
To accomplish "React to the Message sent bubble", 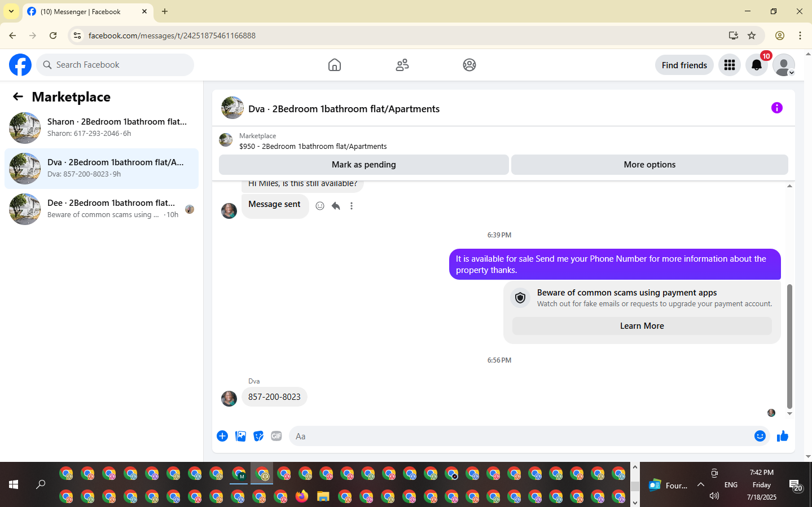I will 320,206.
